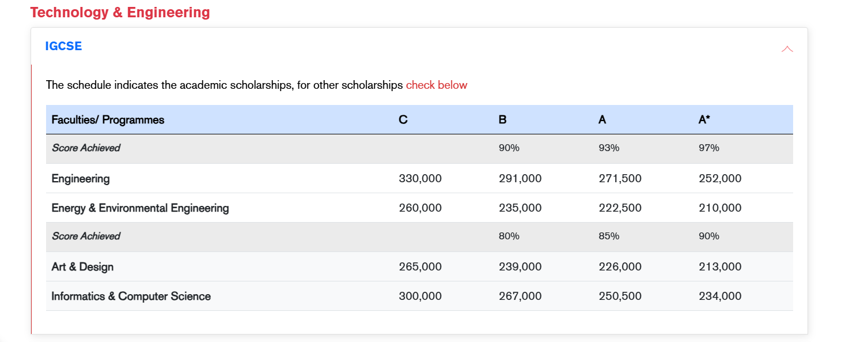Click the Technology & Engineering heading

click(x=120, y=12)
